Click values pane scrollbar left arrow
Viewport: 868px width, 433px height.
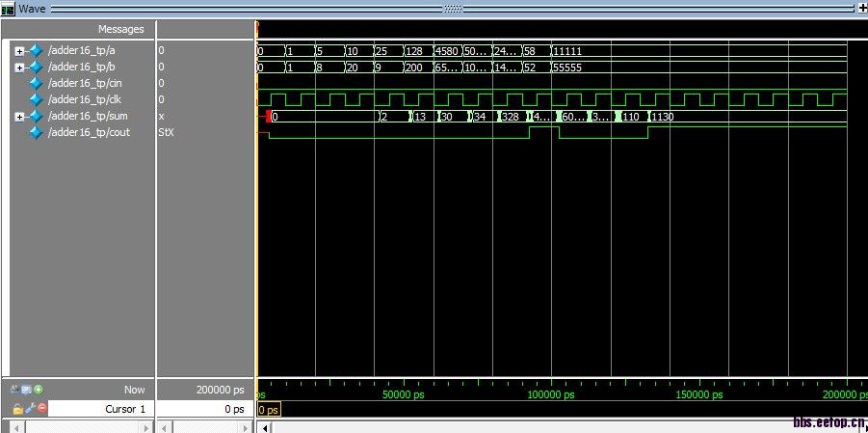coord(164,428)
